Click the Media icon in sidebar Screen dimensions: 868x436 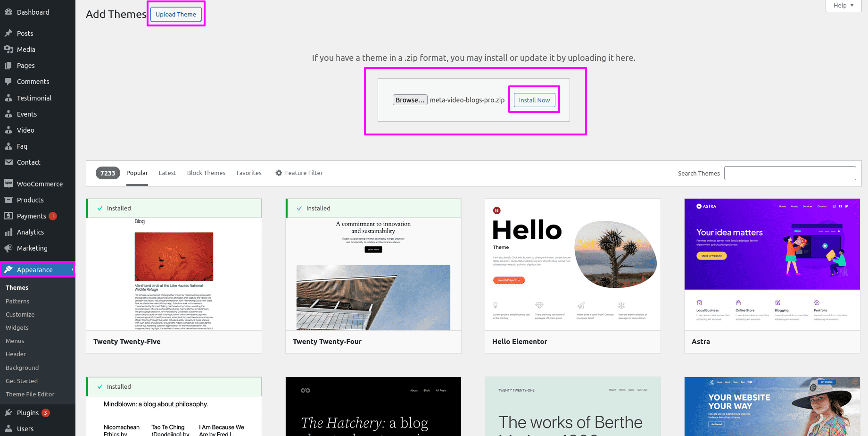pyautogui.click(x=8, y=50)
